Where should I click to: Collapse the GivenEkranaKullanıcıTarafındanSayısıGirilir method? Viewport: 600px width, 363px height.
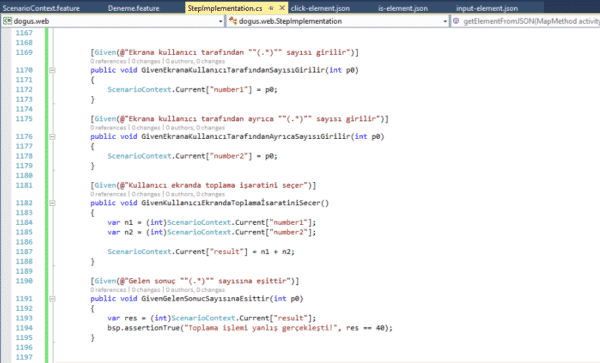[x=52, y=70]
